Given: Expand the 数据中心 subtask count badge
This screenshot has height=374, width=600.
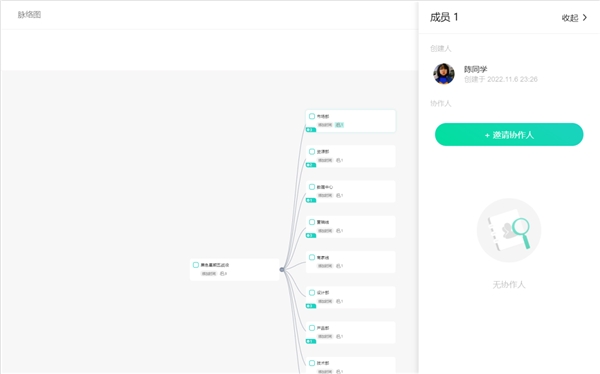Looking at the screenshot, I should [311, 200].
